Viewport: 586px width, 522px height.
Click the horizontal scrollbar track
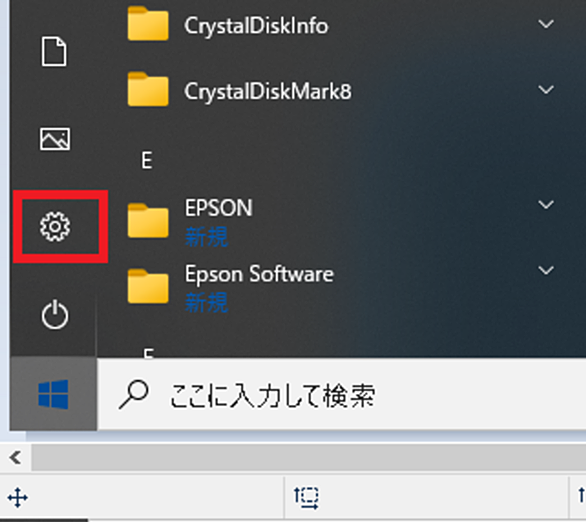click(309, 457)
